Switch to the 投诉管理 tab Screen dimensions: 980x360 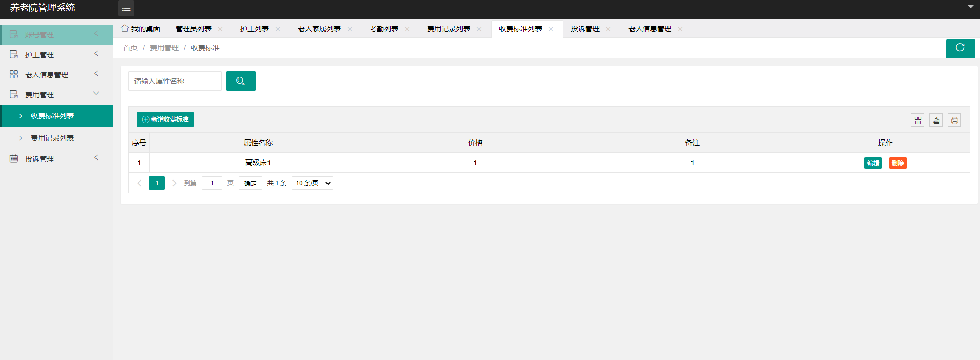(585, 29)
